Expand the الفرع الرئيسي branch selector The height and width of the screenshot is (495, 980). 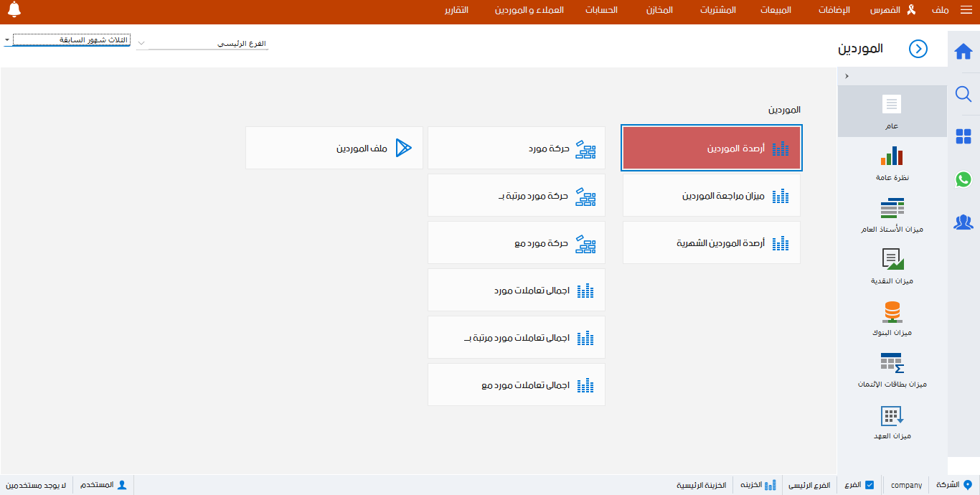[142, 42]
